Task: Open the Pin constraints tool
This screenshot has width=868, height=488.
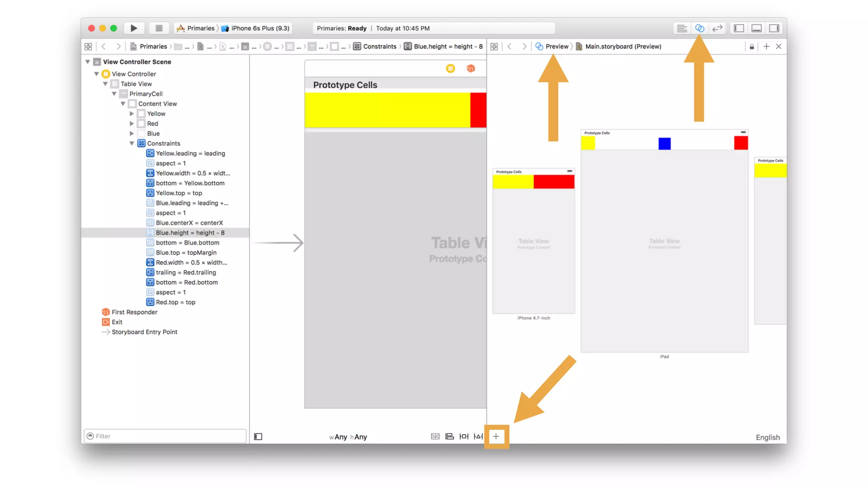Action: tap(464, 436)
